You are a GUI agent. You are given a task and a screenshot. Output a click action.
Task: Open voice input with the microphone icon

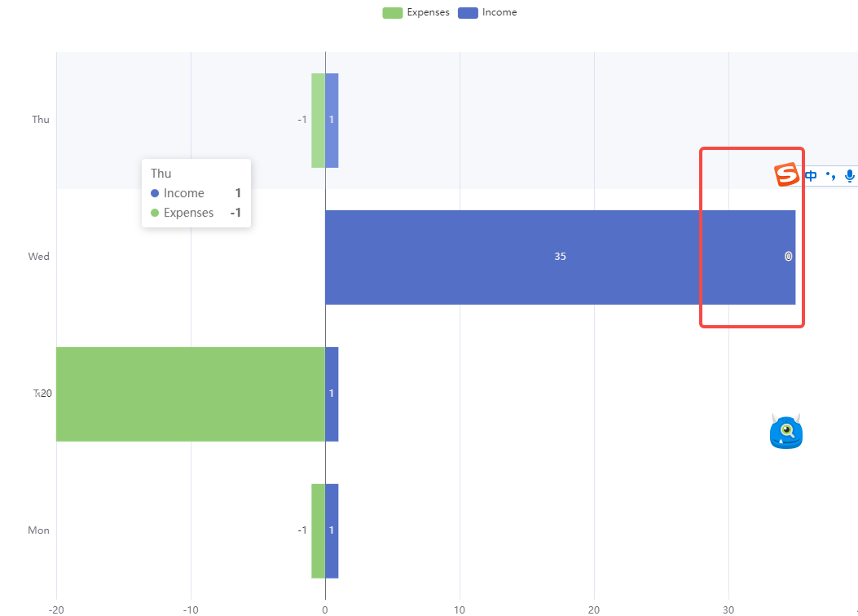point(849,175)
